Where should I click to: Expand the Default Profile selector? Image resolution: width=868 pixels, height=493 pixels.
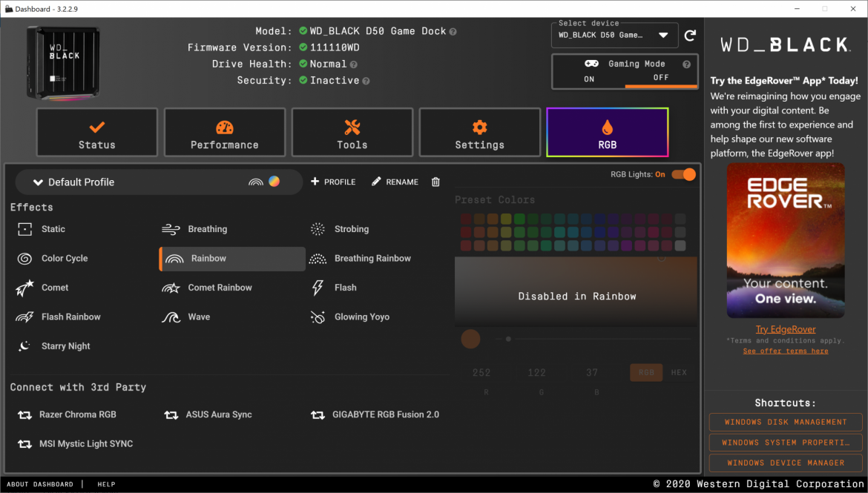tap(159, 182)
